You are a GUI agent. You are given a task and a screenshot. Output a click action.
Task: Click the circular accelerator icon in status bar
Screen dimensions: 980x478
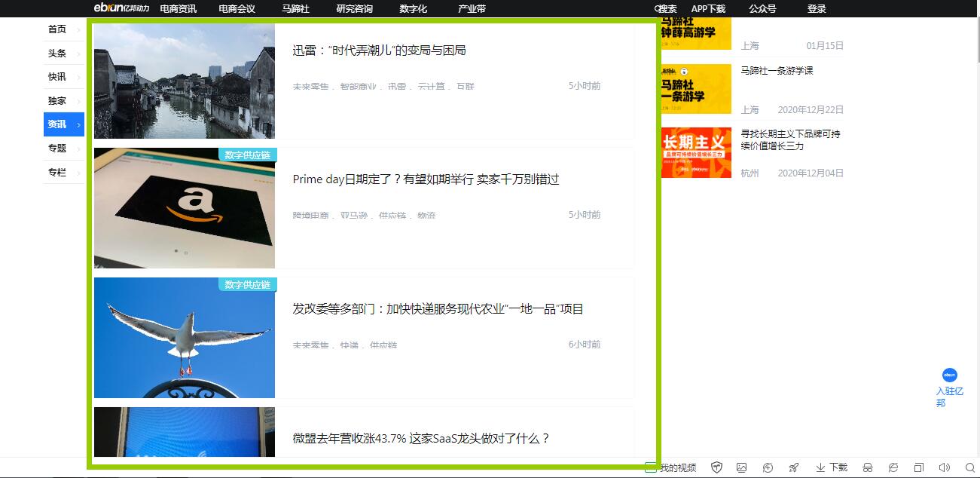768,467
